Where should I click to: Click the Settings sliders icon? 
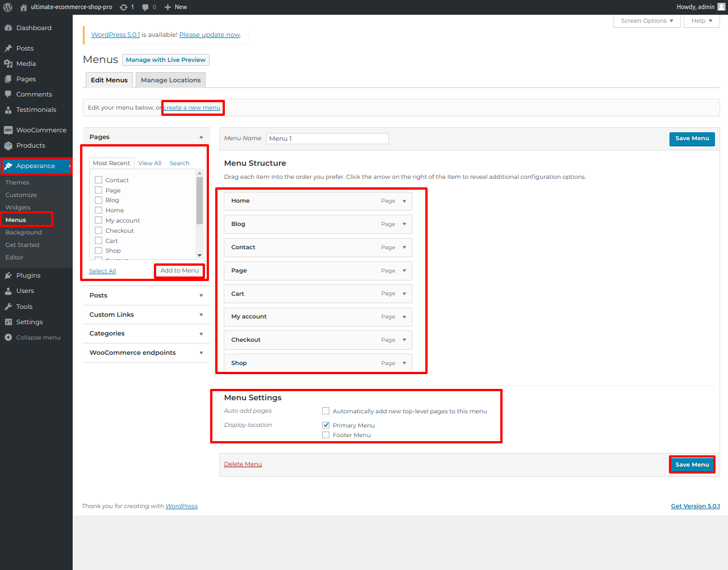[x=9, y=322]
